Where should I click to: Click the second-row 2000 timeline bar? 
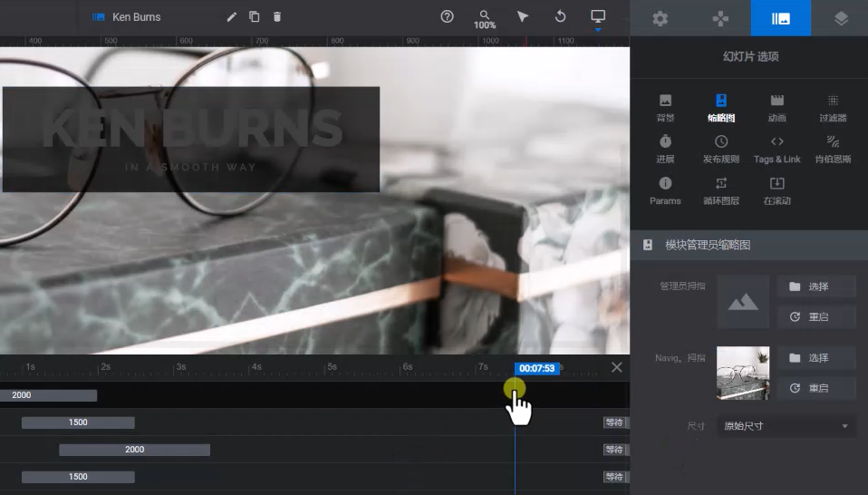(134, 450)
